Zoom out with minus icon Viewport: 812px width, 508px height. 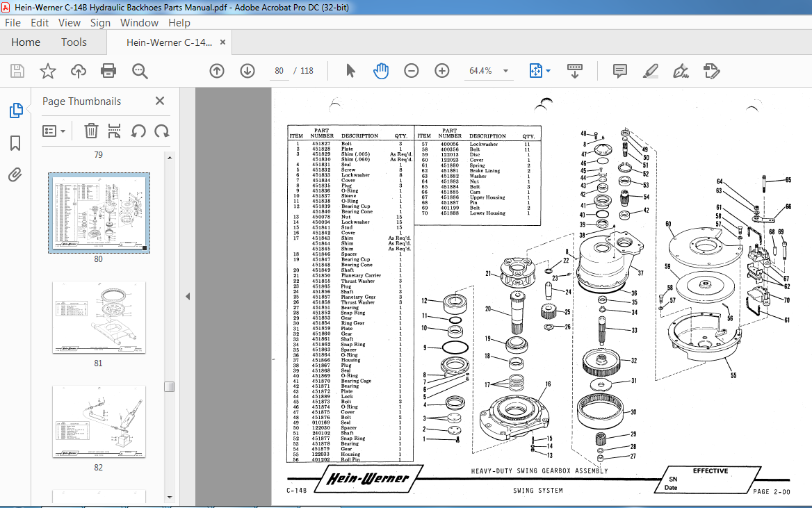point(411,71)
